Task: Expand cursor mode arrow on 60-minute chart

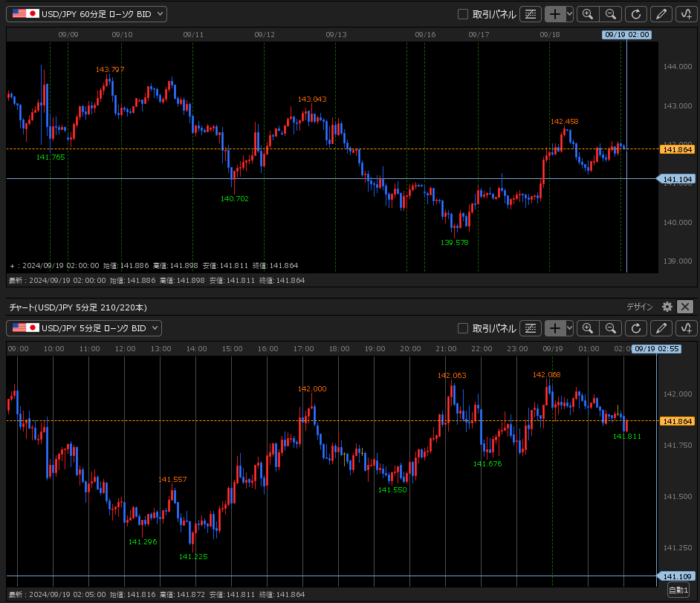Action: pyautogui.click(x=569, y=14)
